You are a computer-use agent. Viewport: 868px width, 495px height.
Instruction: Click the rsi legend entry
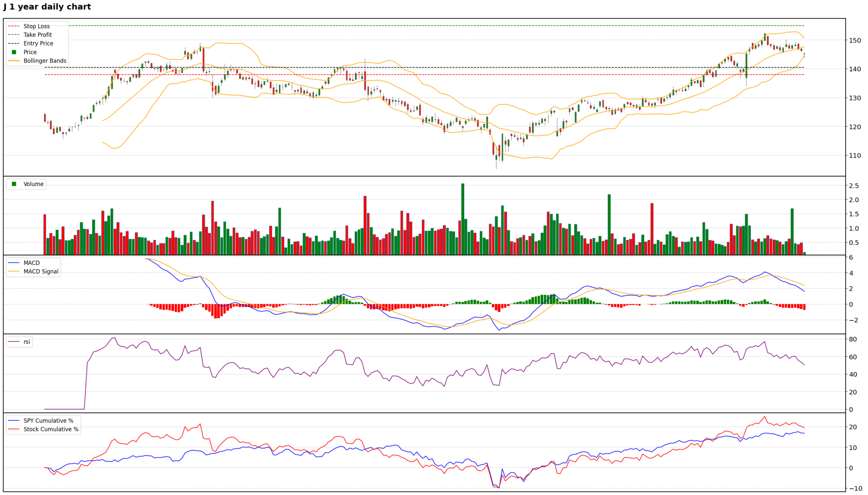[27, 342]
